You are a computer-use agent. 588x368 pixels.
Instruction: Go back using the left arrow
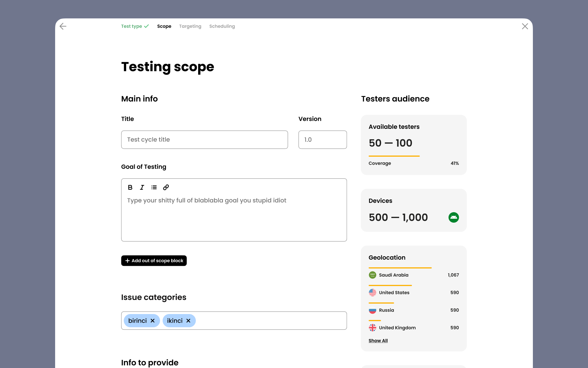(x=63, y=26)
